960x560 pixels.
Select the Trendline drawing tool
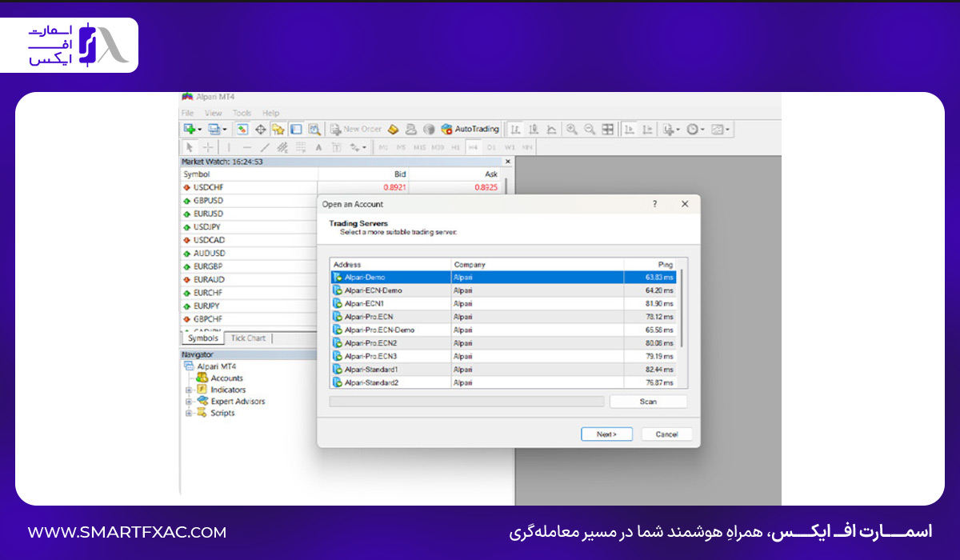click(265, 147)
